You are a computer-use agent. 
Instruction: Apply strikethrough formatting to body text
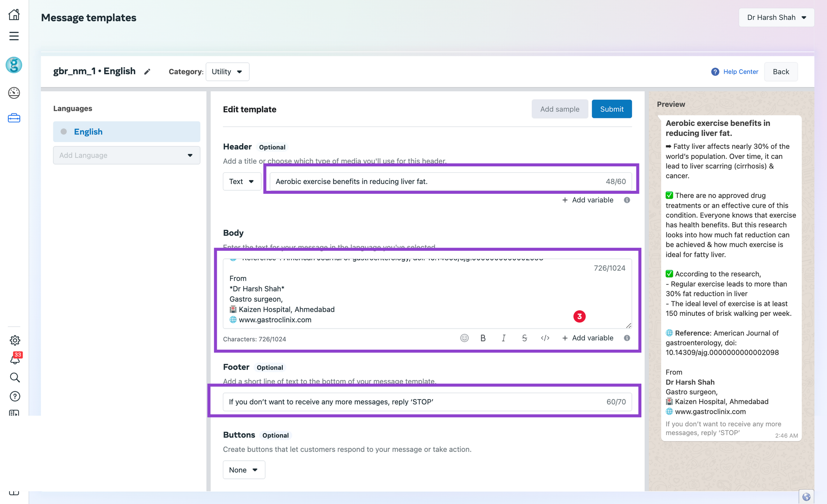pyautogui.click(x=524, y=338)
